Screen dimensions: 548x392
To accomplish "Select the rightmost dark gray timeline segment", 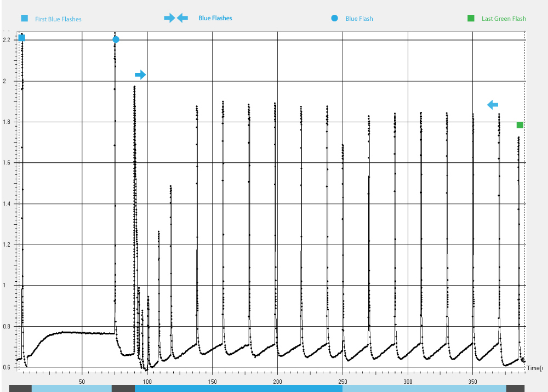I will 515,388.
